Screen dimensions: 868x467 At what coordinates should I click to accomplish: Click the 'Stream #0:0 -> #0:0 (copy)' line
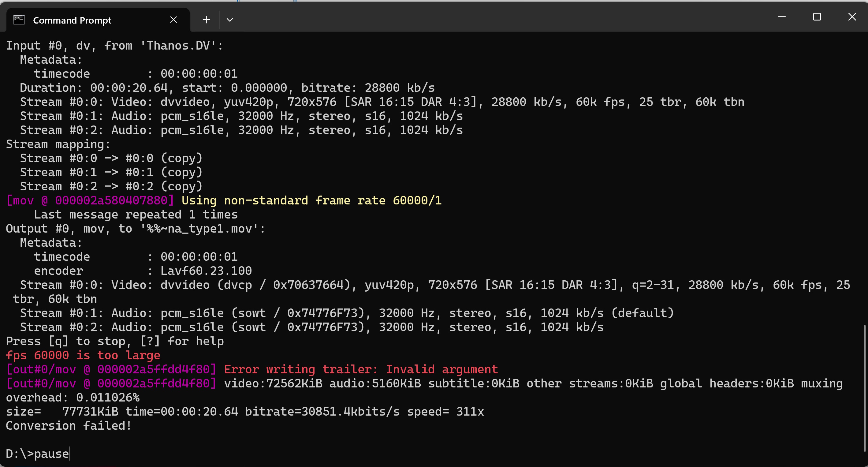pyautogui.click(x=111, y=158)
